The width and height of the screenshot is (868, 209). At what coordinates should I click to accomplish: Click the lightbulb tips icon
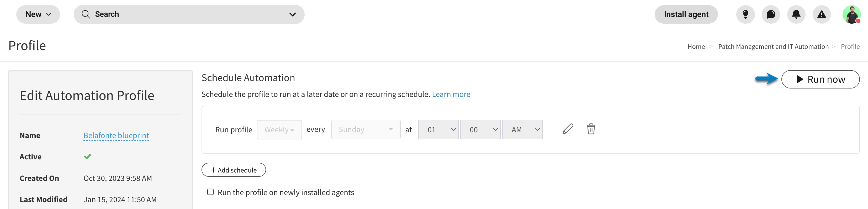[745, 14]
